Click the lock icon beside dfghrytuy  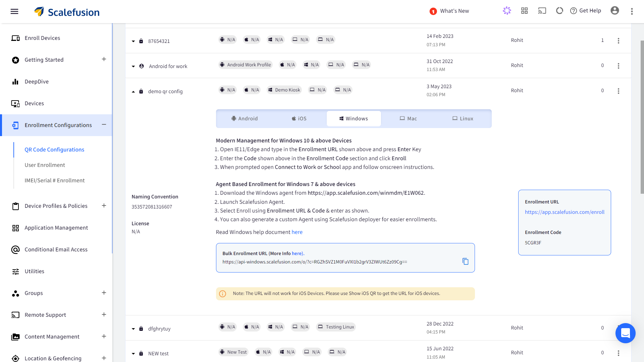(x=141, y=328)
